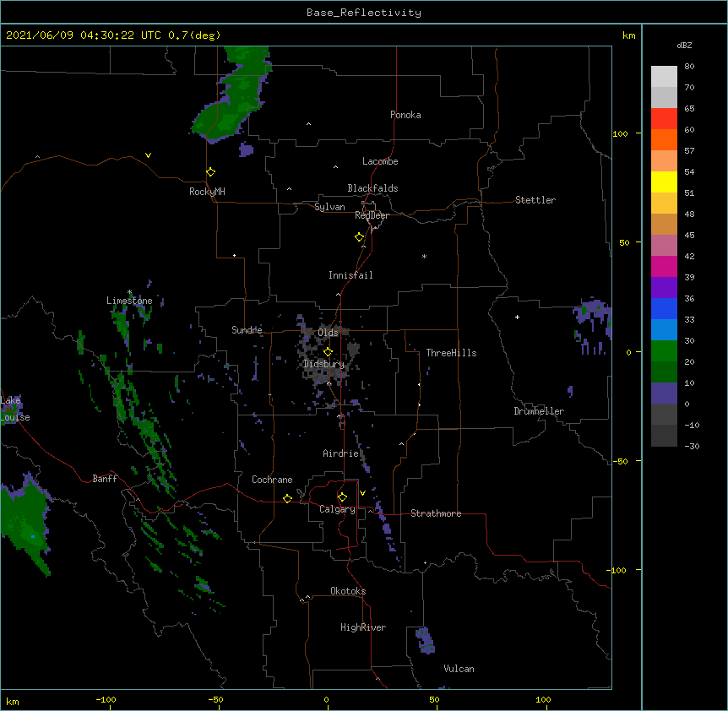Pick the yellow diamond marker beside Cochrane
Image resolution: width=728 pixels, height=711 pixels.
tap(287, 498)
